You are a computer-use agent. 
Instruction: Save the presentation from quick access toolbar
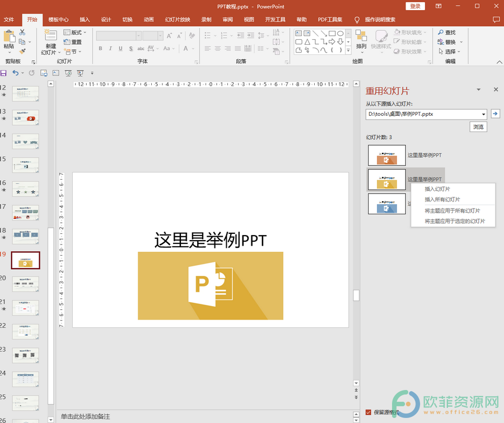click(3, 73)
